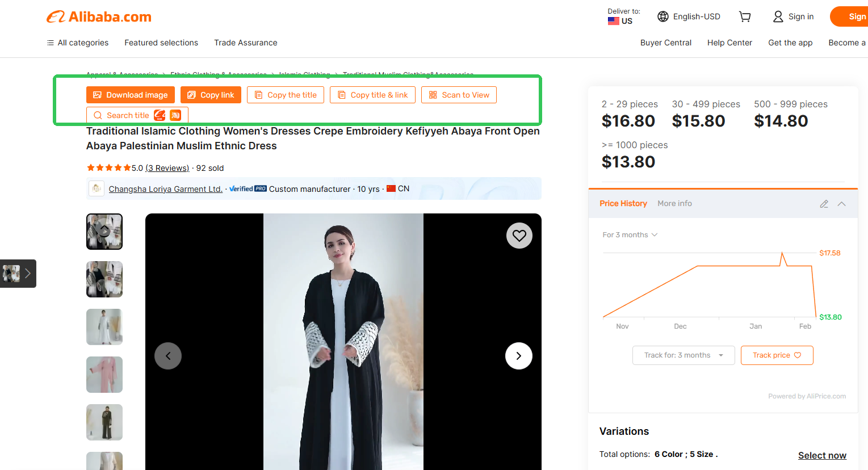Click the Alibaba.com logo
The height and width of the screenshot is (470, 868).
pyautogui.click(x=99, y=17)
